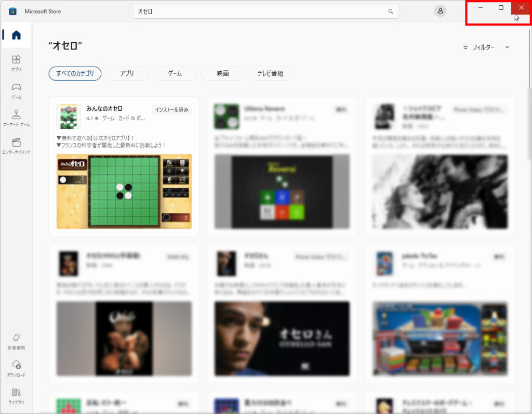Open エンターテイメント section in sidebar

click(x=16, y=146)
